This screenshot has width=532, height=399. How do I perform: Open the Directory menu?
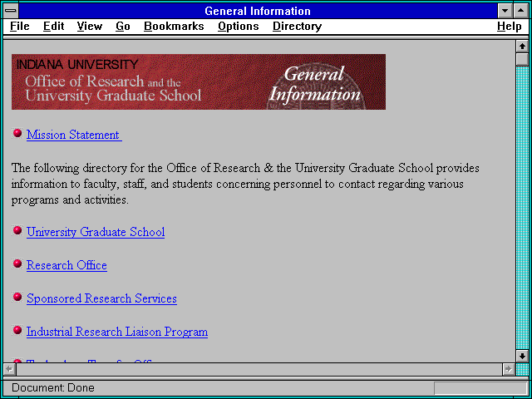click(298, 27)
